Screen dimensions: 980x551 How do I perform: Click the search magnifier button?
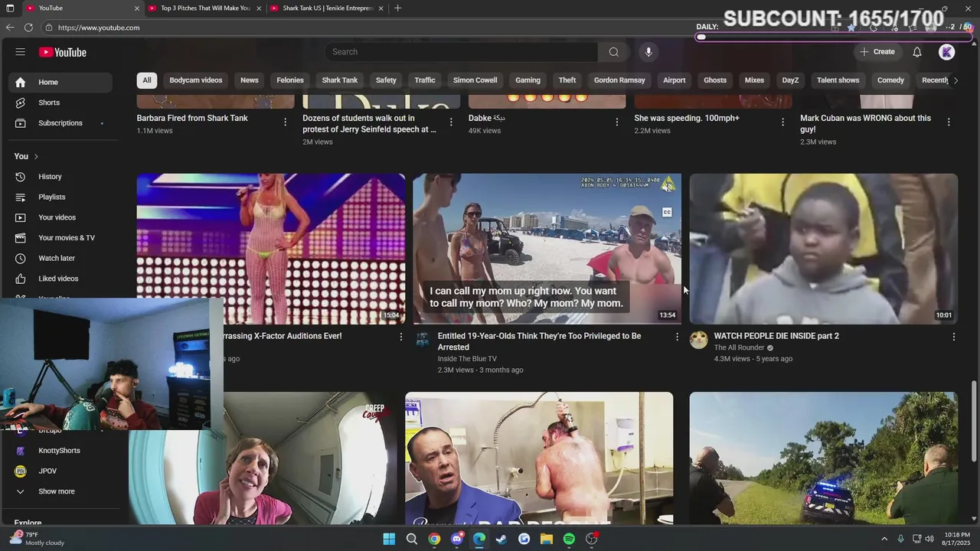pos(613,52)
